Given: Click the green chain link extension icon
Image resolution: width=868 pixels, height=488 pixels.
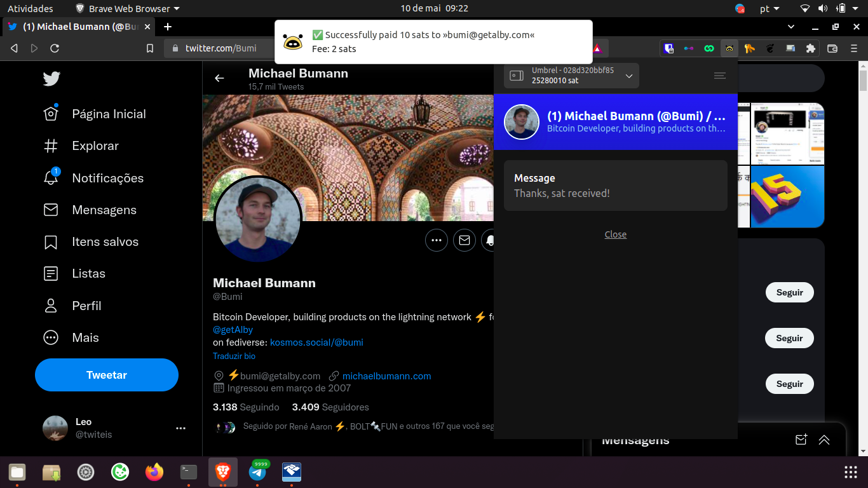Looking at the screenshot, I should 709,48.
